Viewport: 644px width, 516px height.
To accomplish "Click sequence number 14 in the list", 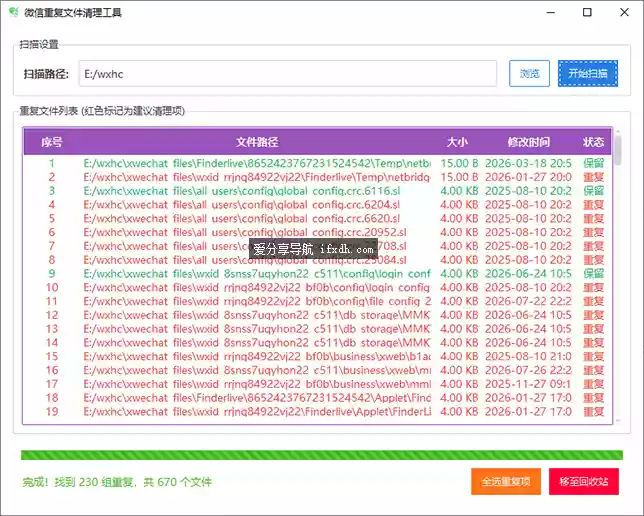I will coord(52,343).
